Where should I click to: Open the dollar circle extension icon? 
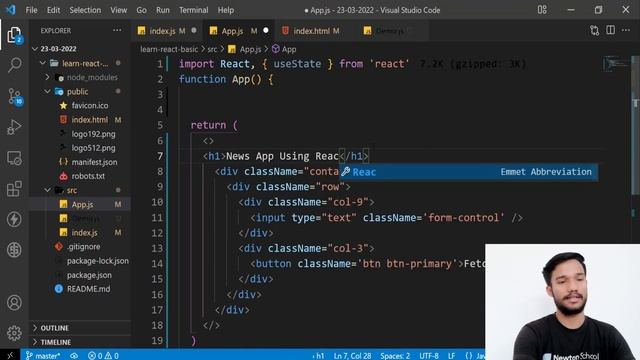[x=14, y=249]
